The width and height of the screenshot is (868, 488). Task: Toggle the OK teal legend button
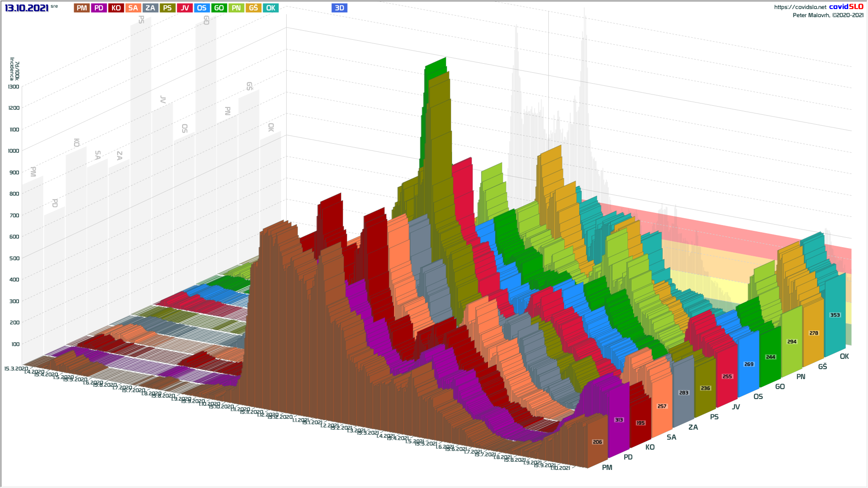270,8
